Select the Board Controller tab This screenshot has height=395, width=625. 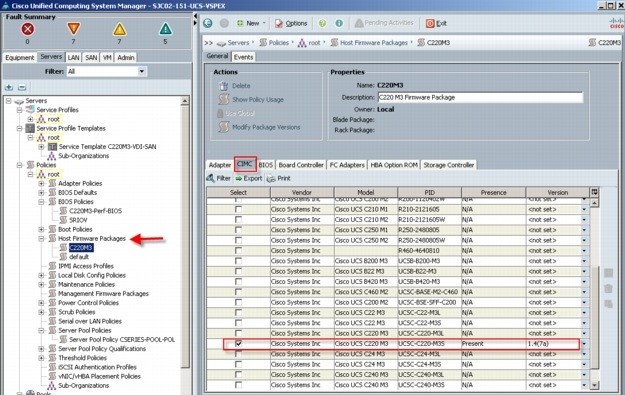click(x=301, y=165)
